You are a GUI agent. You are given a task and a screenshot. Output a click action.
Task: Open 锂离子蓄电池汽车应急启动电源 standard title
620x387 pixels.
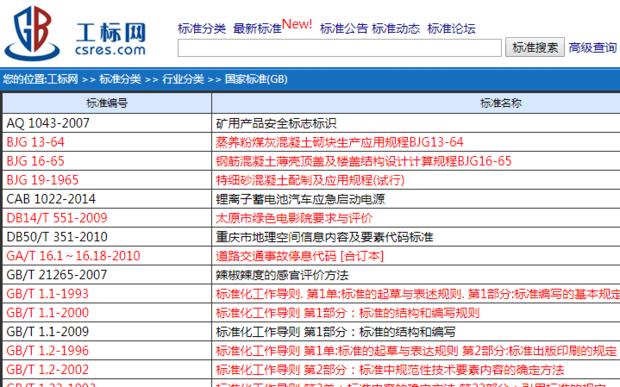300,199
